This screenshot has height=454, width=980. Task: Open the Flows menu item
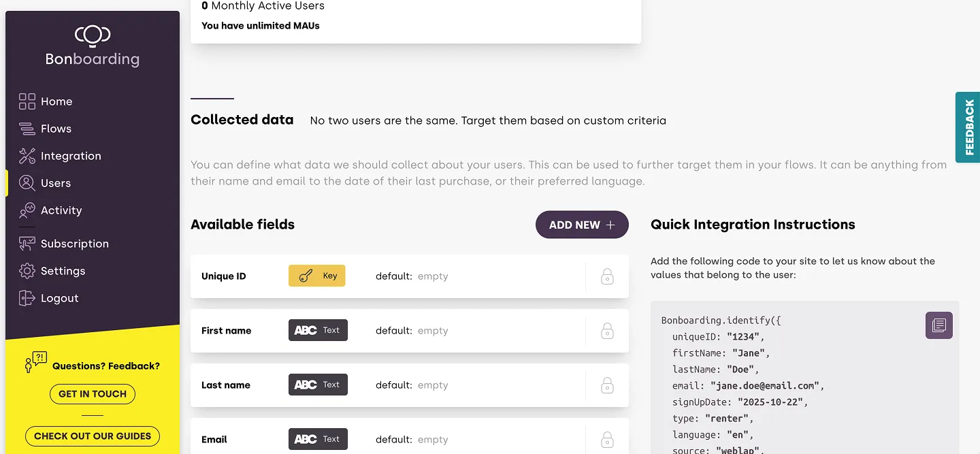coord(56,129)
